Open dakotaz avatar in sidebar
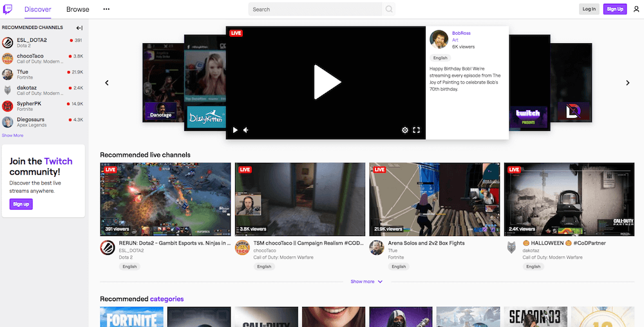644x327 pixels. 7,90
